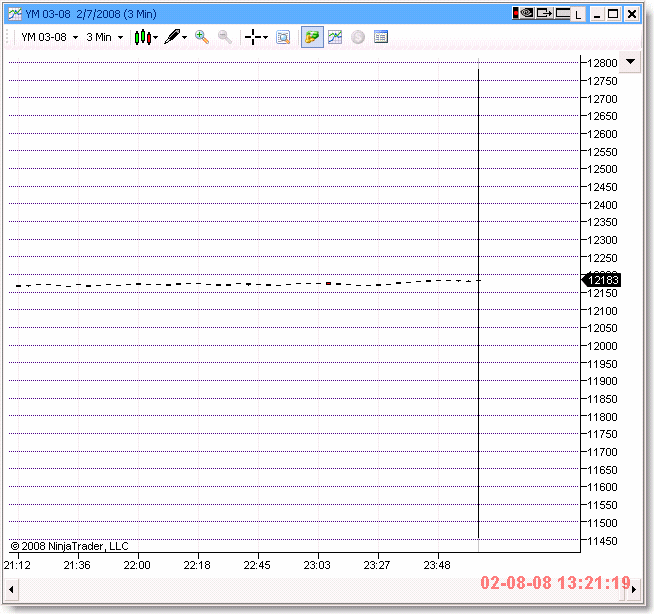Click the 12000 price axis label
654x614 pixels.
coord(602,346)
